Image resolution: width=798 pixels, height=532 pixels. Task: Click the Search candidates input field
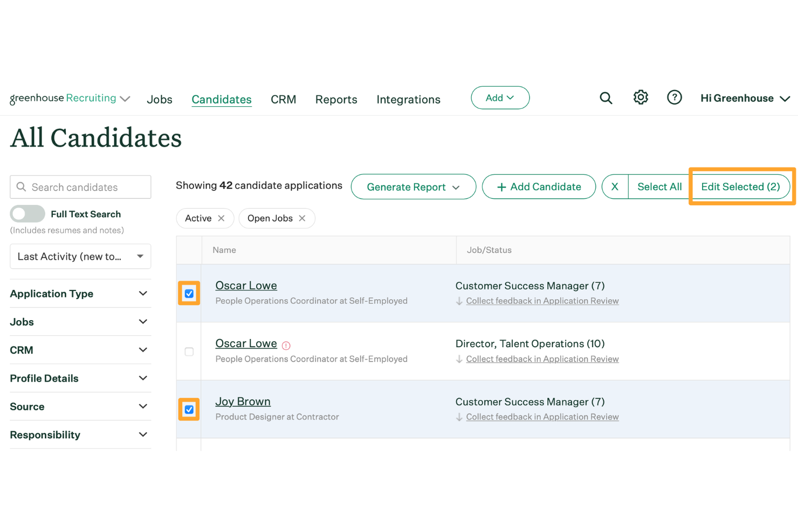(x=80, y=187)
